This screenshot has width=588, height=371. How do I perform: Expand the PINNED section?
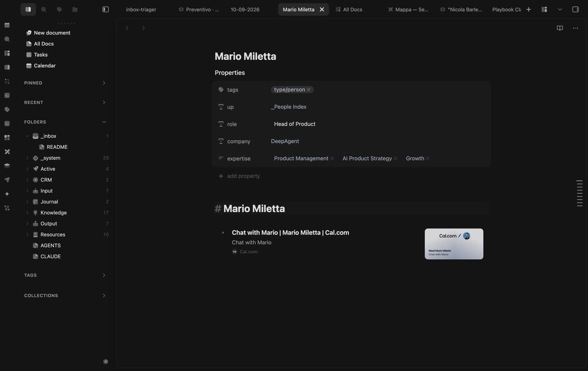coord(104,83)
